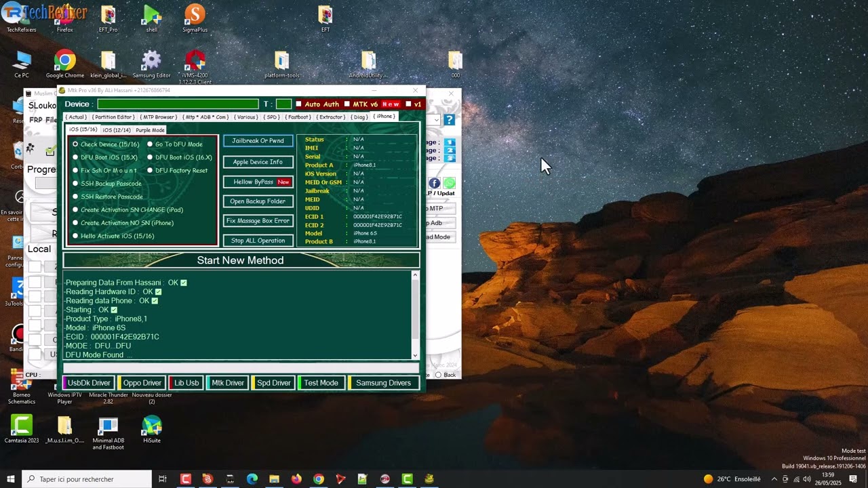Toggle the v1 checkbox
The image size is (868, 488).
tap(408, 104)
